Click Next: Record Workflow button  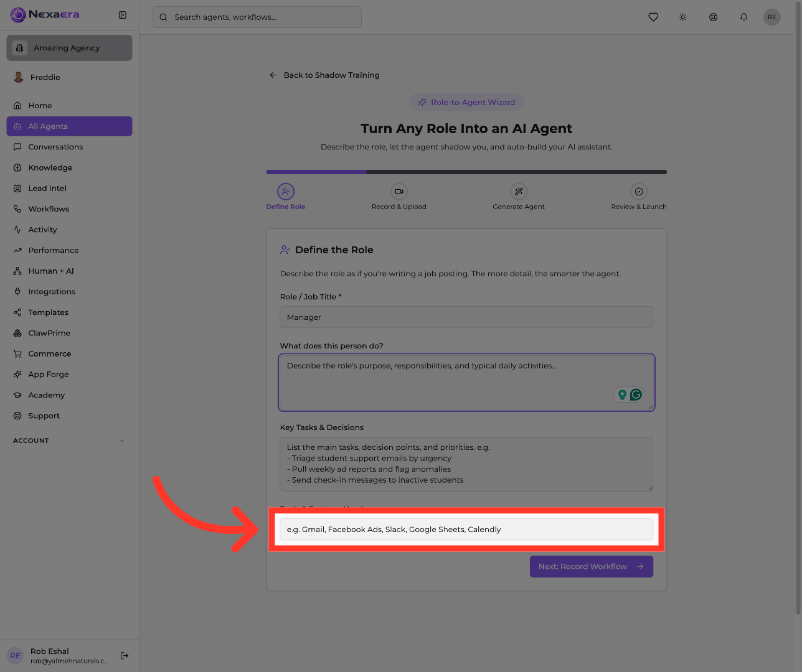[x=592, y=567]
